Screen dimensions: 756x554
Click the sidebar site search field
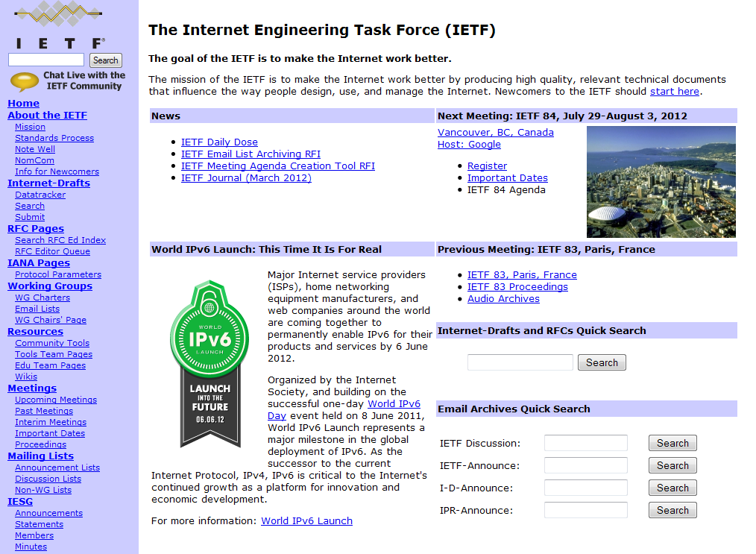tap(46, 60)
